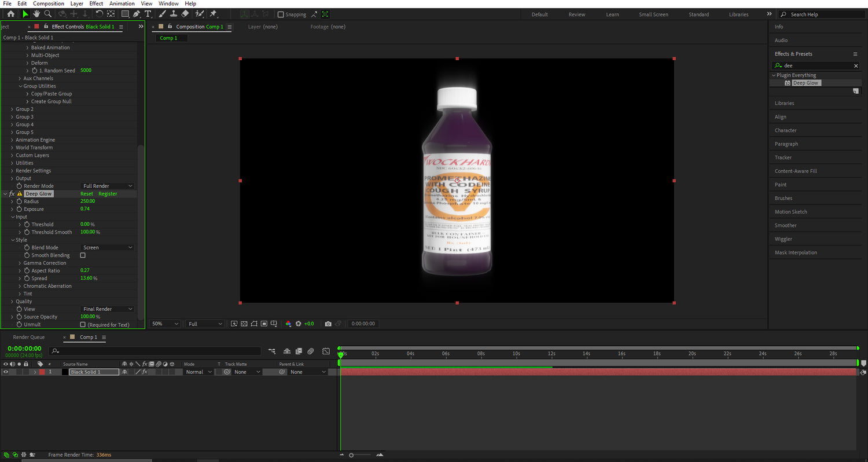
Task: Click the Radius value 250.00
Action: pyautogui.click(x=87, y=201)
